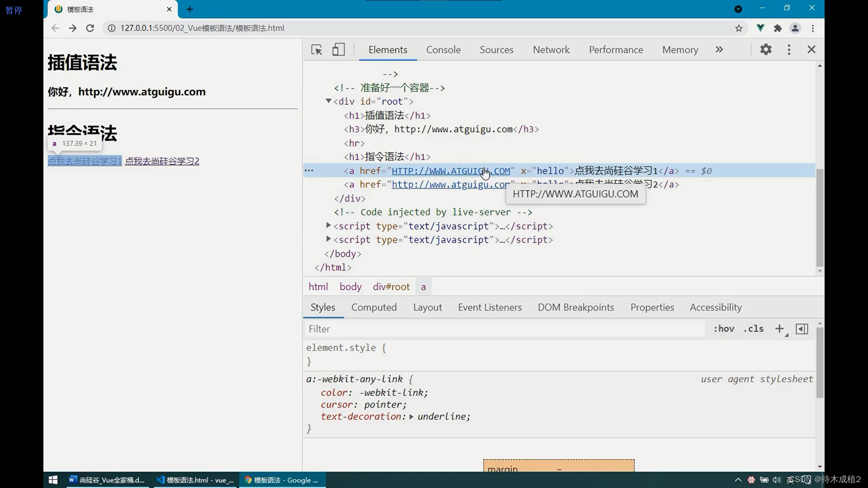Switch to Console tab
The height and width of the screenshot is (488, 868).
pyautogui.click(x=443, y=49)
